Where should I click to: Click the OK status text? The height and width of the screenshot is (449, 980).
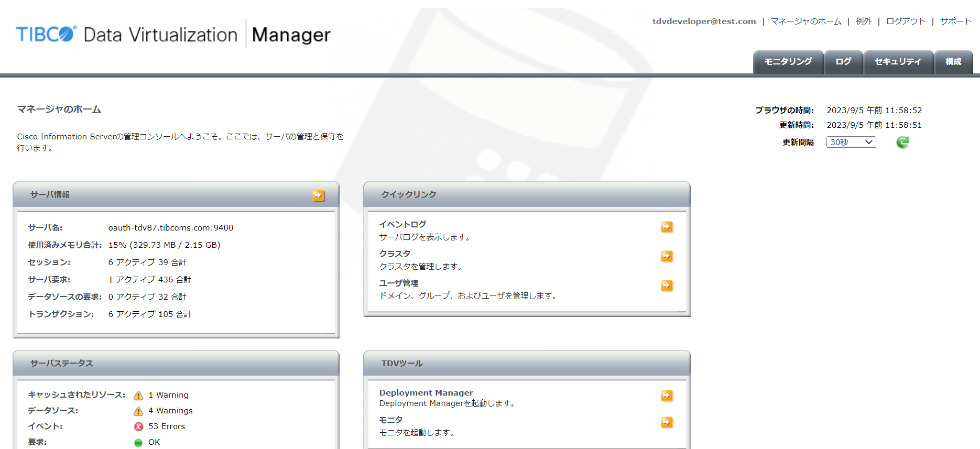tap(154, 442)
